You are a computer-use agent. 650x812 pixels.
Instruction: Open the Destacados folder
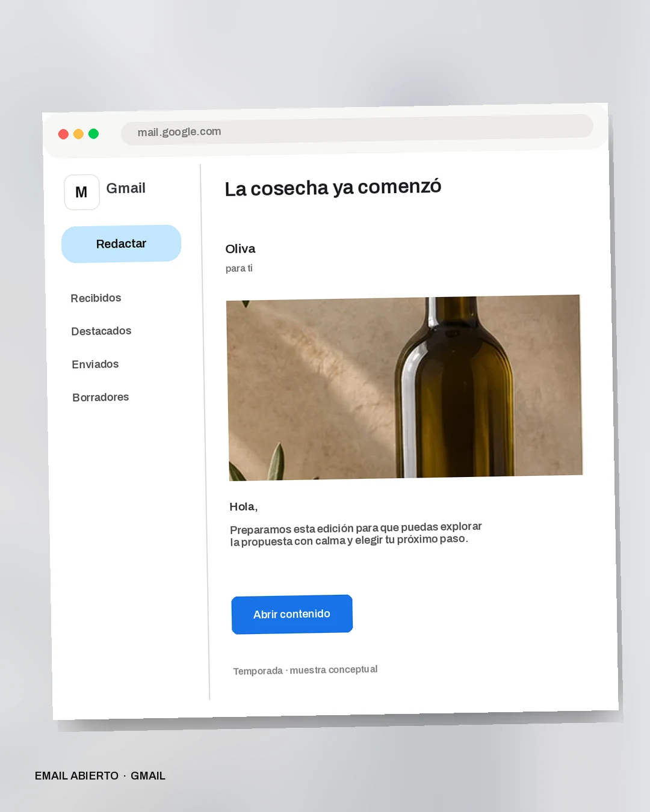[101, 331]
